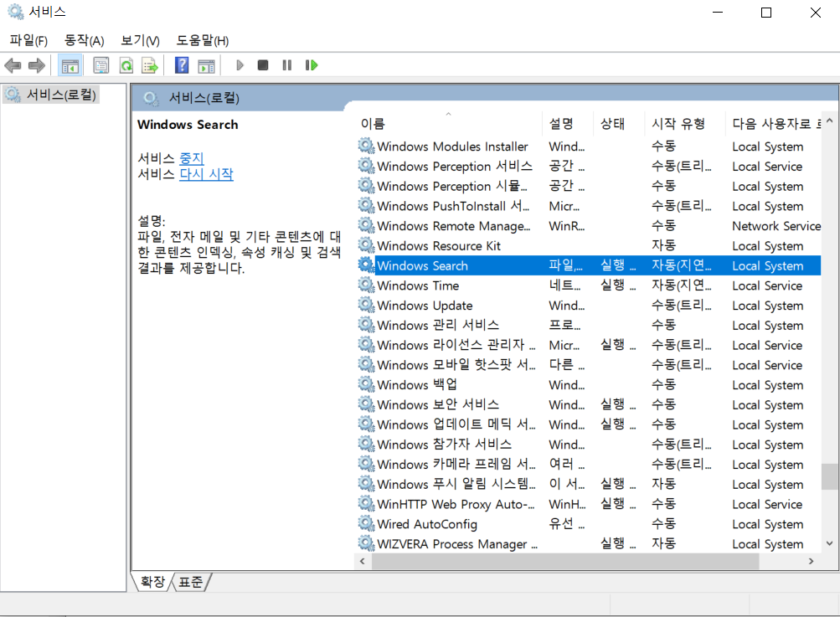Click the Forward arrow toolbar icon

pos(36,65)
